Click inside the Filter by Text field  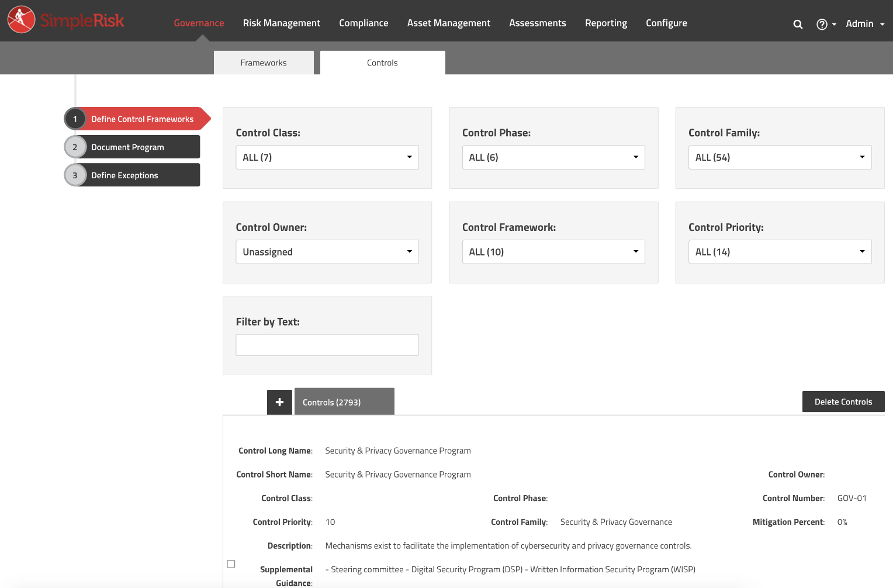pos(327,344)
